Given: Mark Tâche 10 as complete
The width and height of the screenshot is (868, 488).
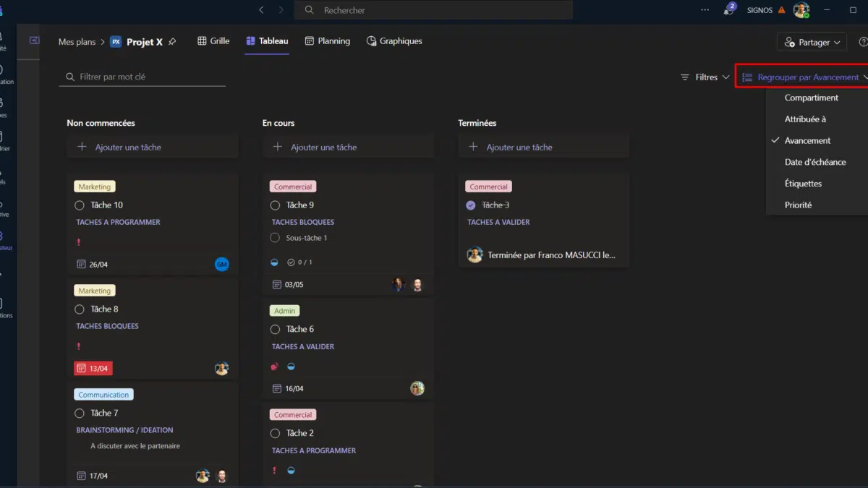Looking at the screenshot, I should tap(80, 205).
